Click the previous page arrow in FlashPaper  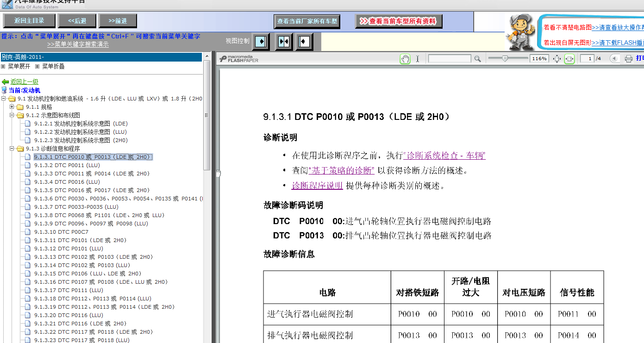tap(614, 58)
